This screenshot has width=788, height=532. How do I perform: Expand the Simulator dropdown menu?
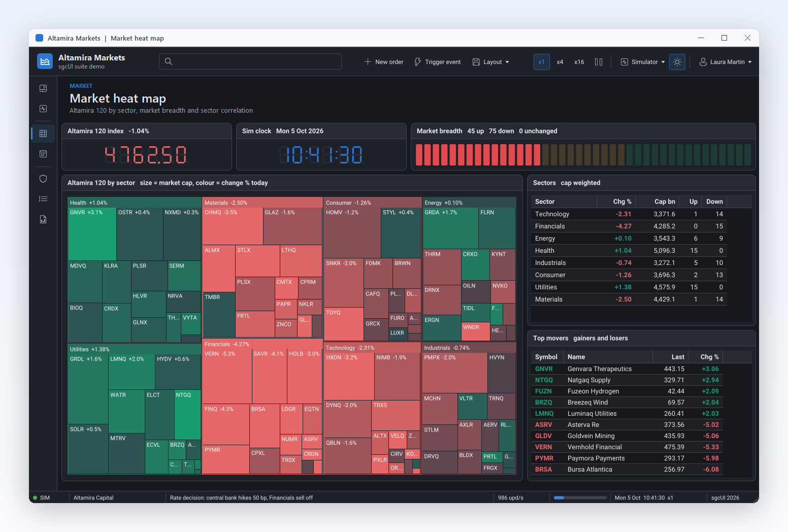coord(643,62)
